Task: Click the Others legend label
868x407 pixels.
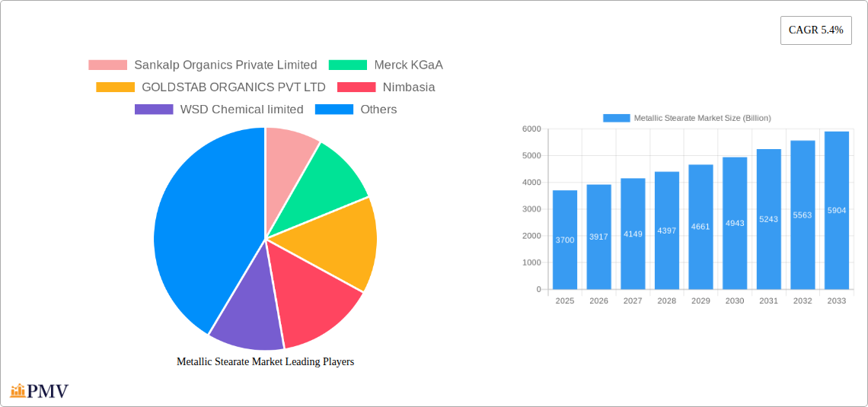Action: 378,110
